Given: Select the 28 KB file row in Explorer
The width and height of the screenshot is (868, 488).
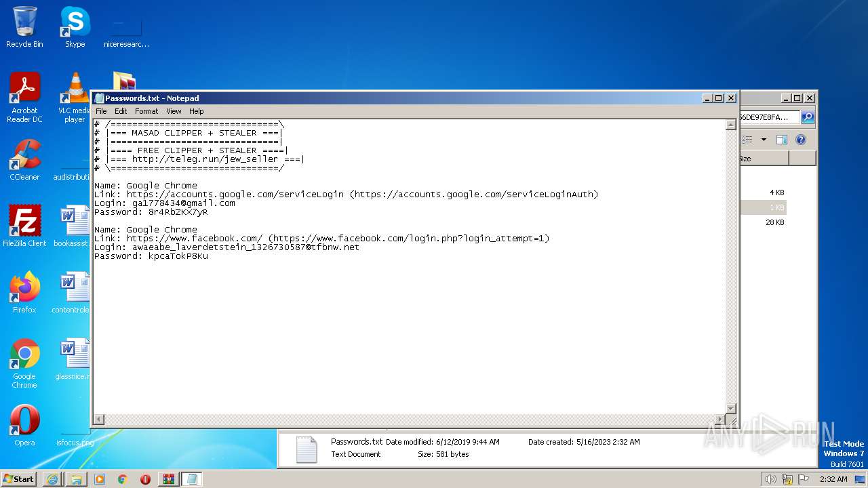Looking at the screenshot, I should point(764,222).
